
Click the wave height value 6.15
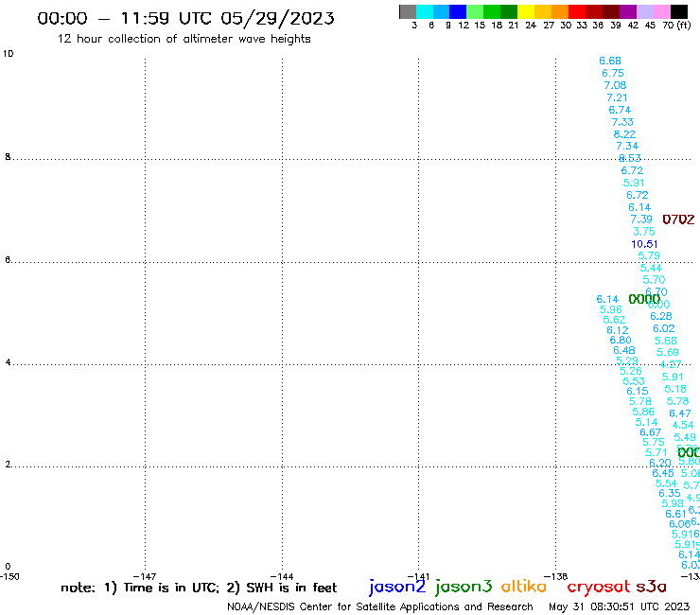[x=638, y=391]
